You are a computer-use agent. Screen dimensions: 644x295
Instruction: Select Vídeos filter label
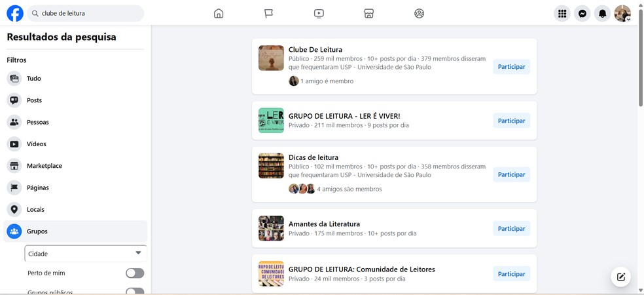[x=37, y=144]
